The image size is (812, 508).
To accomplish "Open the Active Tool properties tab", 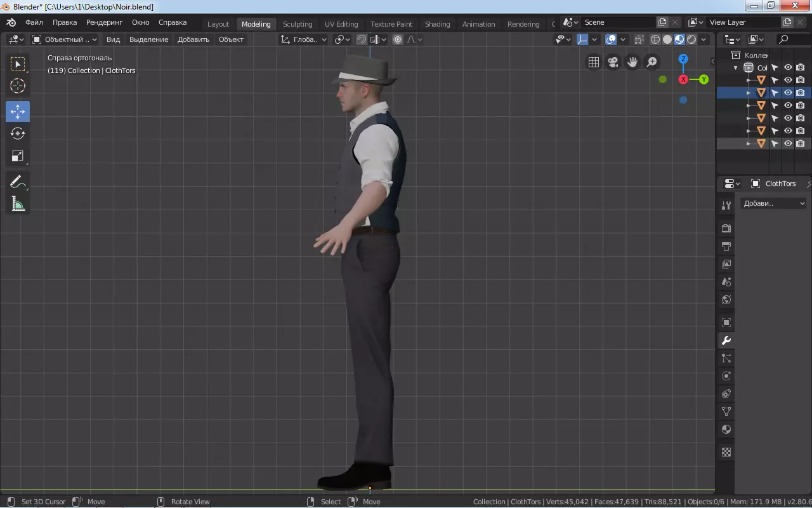I will 726,206.
